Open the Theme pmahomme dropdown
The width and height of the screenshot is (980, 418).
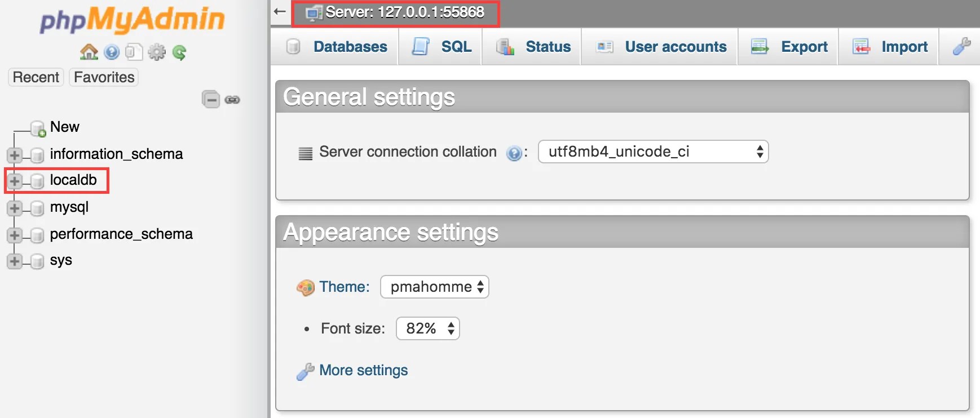434,287
